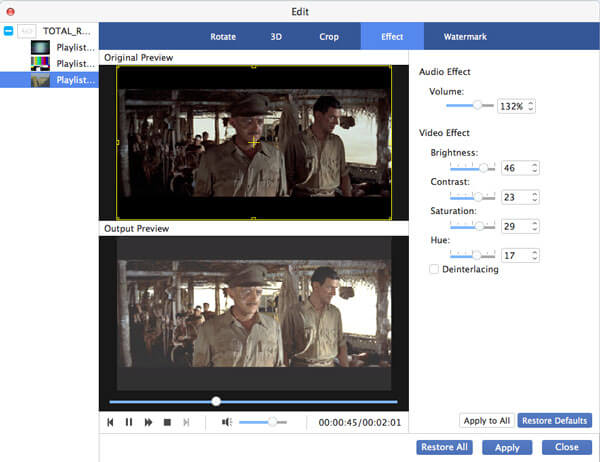Click the Audio Effect heading

click(x=444, y=72)
